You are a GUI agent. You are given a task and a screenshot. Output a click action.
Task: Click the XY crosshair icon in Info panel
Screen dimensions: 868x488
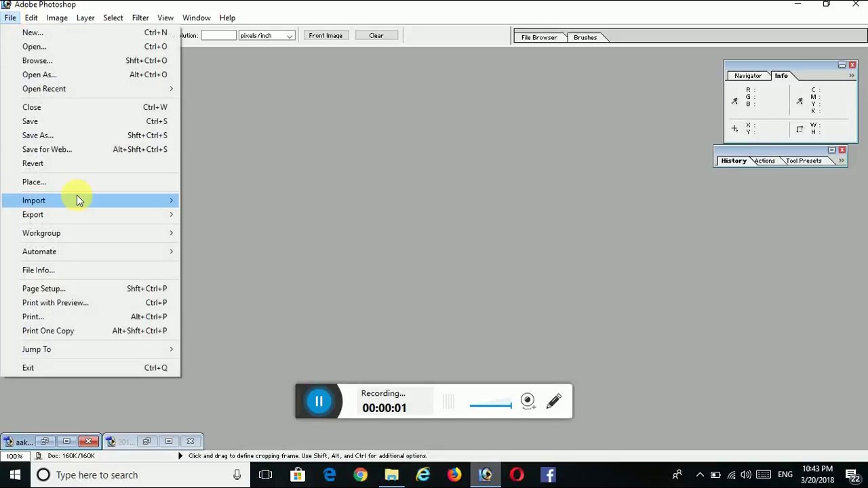734,129
